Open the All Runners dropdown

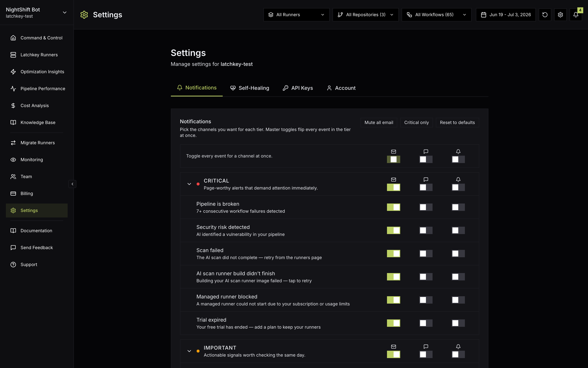(296, 15)
